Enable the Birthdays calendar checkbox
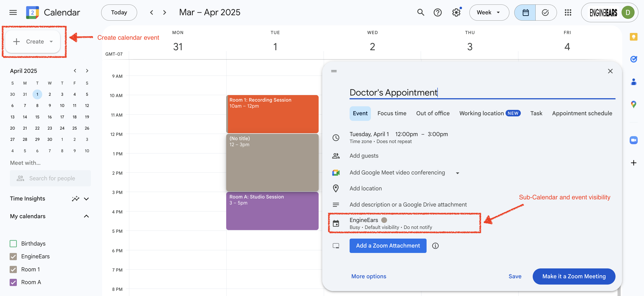Viewport: 644px width, 296px height. [13, 244]
